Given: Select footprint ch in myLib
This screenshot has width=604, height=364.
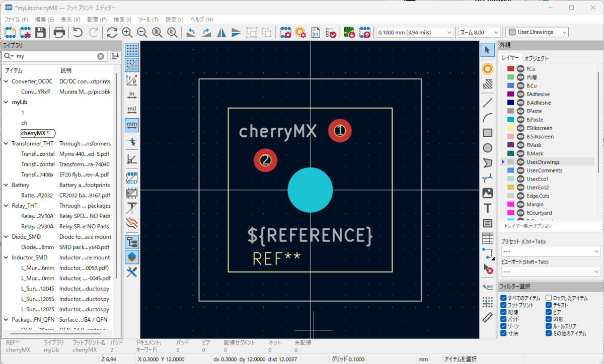Looking at the screenshot, I should (24, 123).
